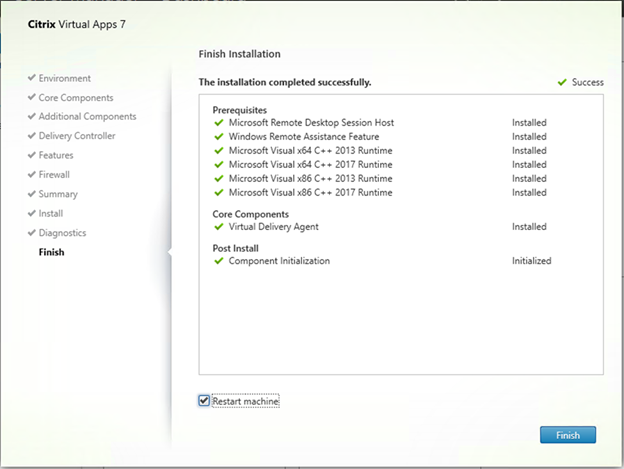Click 'Microsoft Visual x64 C++ 2017 Runtime' text
The image size is (624, 469).
coord(310,164)
